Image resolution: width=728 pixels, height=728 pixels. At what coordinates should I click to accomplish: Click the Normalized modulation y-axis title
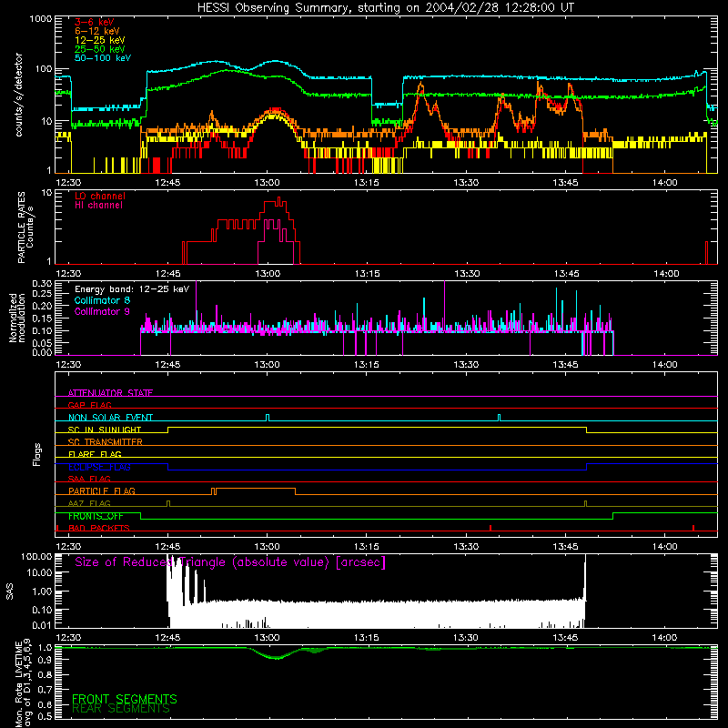point(17,318)
